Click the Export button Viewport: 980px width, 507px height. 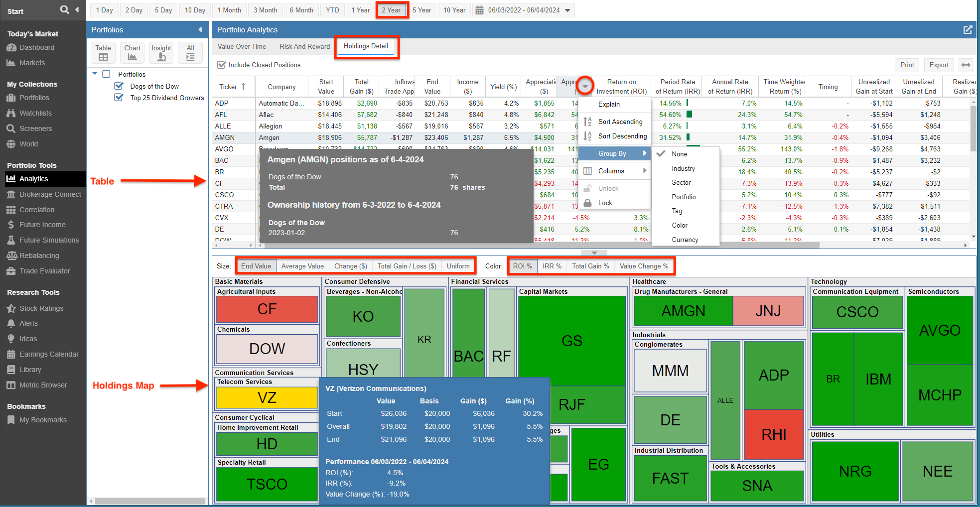(939, 65)
